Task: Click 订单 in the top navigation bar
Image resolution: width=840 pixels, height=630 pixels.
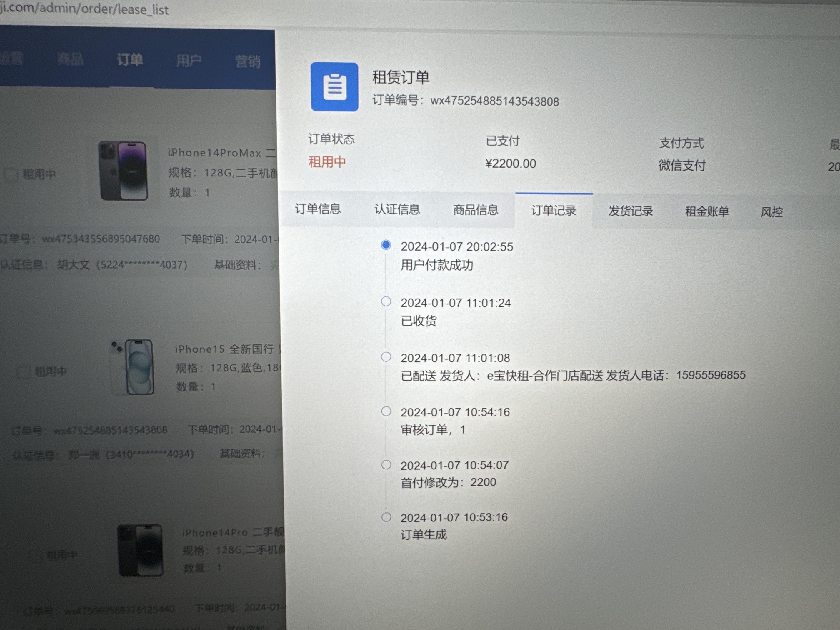Action: (x=130, y=60)
